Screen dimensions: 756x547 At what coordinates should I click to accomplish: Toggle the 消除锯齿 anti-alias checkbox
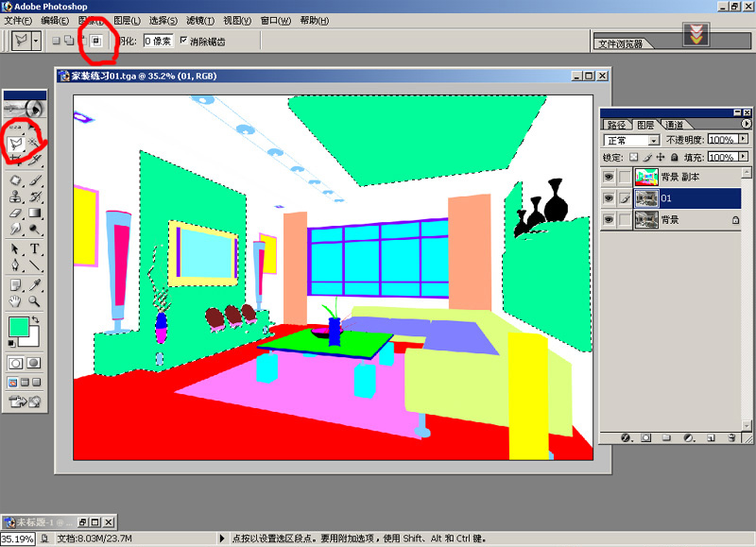[x=183, y=41]
